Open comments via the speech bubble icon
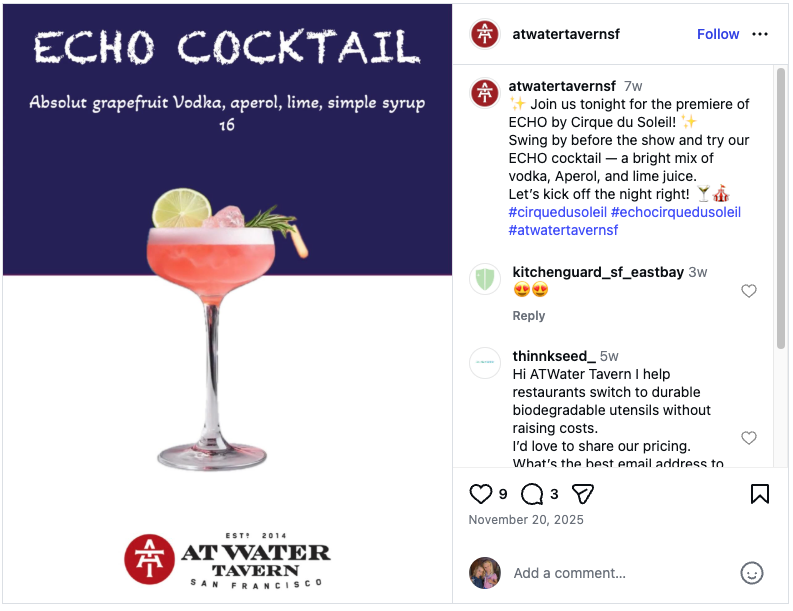The image size is (793, 611). click(x=532, y=494)
